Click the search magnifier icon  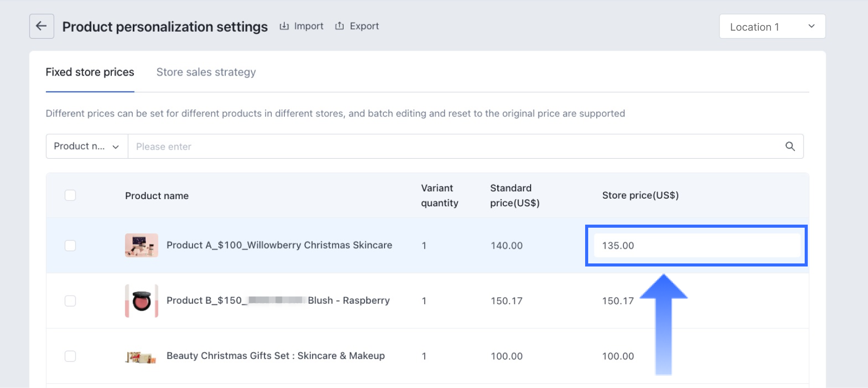click(x=790, y=147)
